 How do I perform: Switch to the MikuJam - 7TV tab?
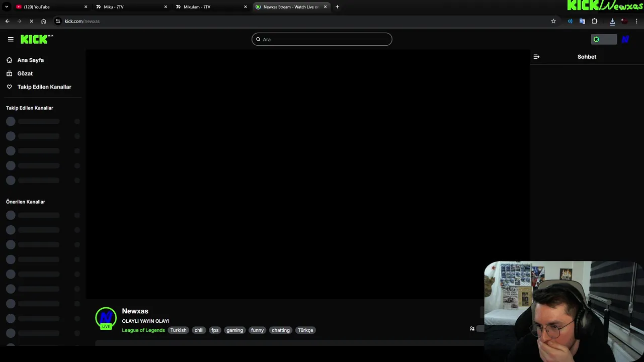[211, 7]
